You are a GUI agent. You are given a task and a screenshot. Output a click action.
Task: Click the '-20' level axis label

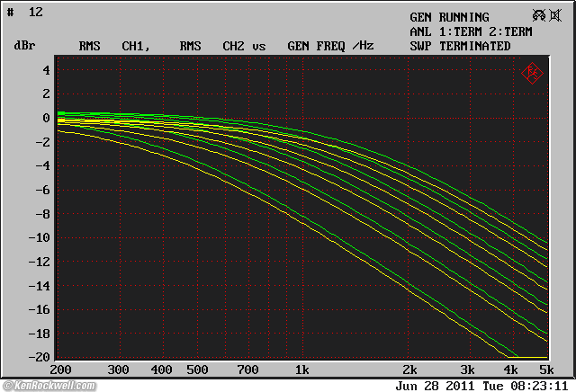(40, 357)
